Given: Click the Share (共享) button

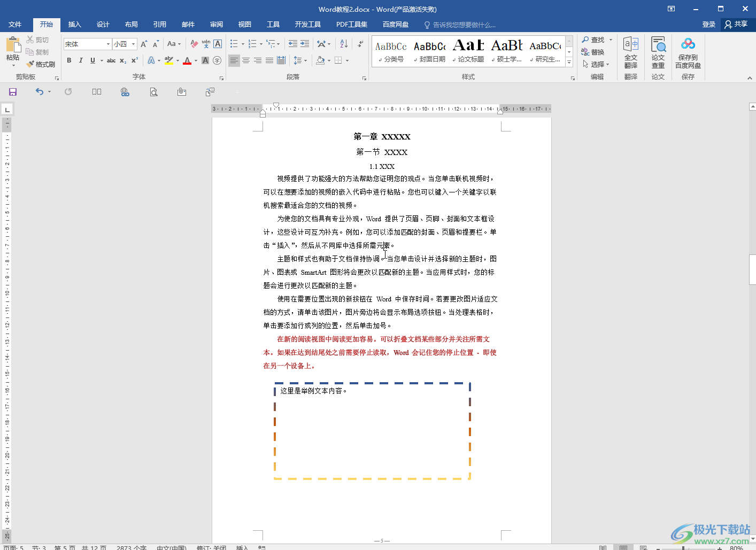Looking at the screenshot, I should (736, 25).
